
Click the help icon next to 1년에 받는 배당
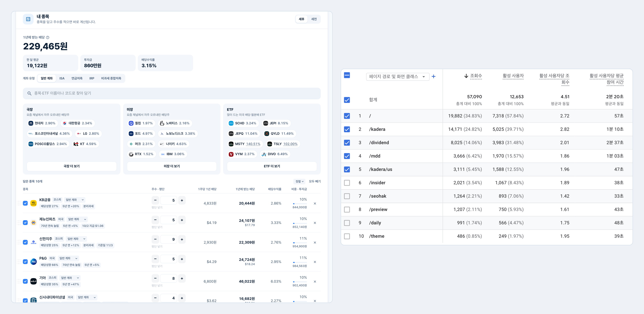tap(48, 37)
